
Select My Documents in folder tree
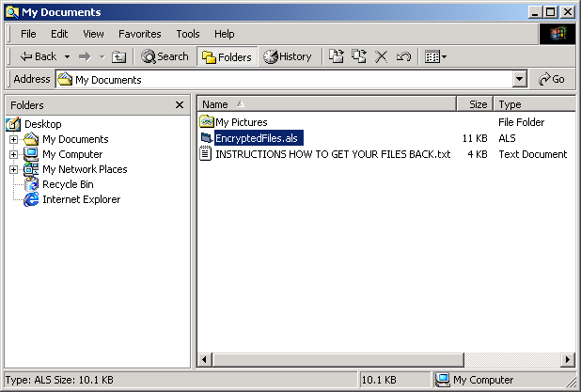[x=75, y=139]
